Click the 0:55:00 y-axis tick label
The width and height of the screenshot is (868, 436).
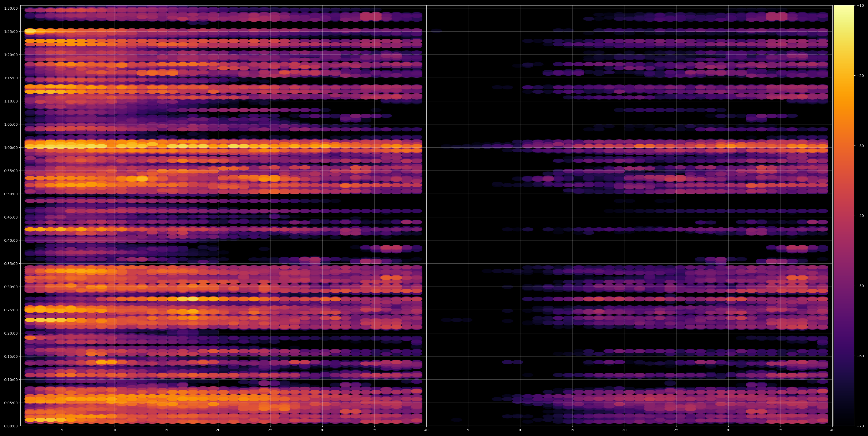tap(11, 171)
